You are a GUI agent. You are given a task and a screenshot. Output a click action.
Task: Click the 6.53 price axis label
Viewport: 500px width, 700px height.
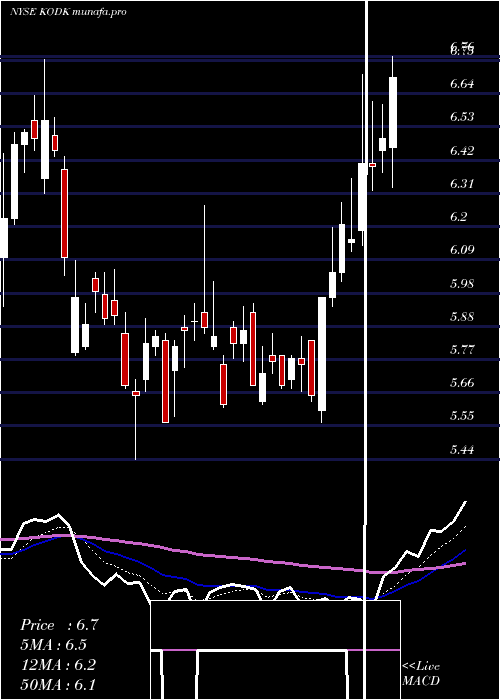(461, 117)
